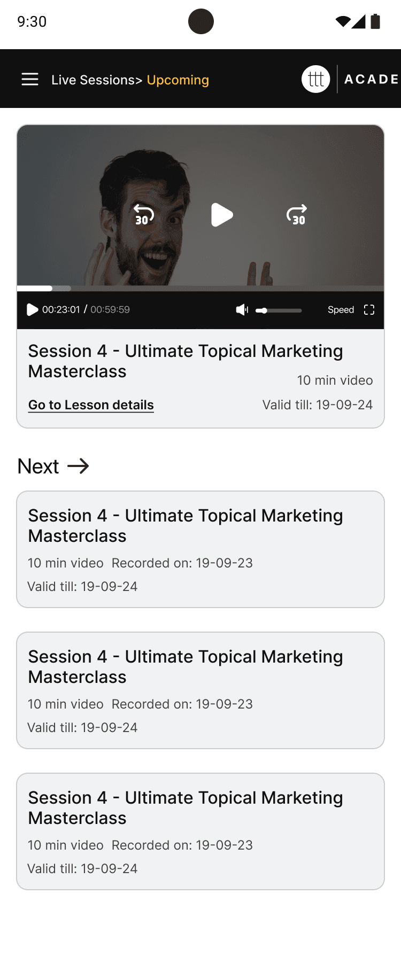Open Go to Lesson details link
This screenshot has height=980, width=401.
91,405
